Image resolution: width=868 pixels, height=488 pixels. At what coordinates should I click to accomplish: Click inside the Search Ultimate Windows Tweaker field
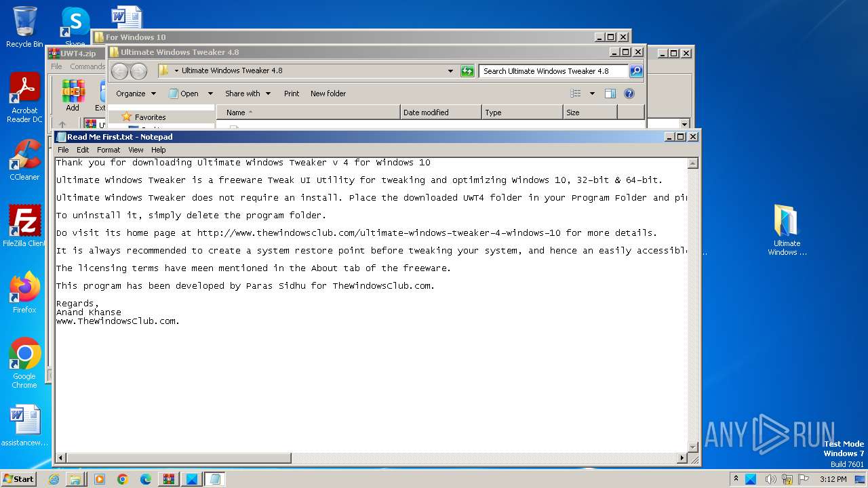tap(553, 71)
